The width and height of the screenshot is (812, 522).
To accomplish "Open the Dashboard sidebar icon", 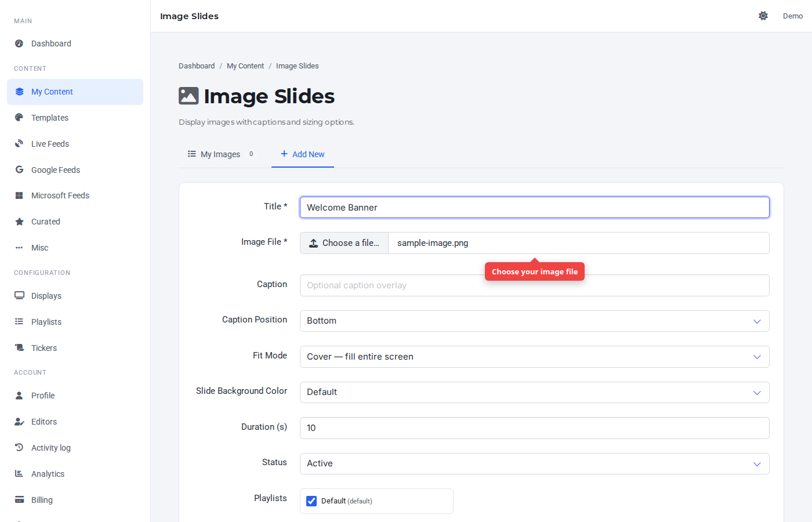I will click(x=19, y=43).
